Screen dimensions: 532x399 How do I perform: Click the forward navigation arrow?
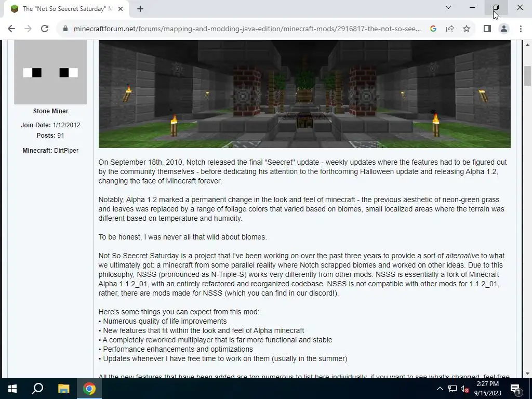click(28, 29)
